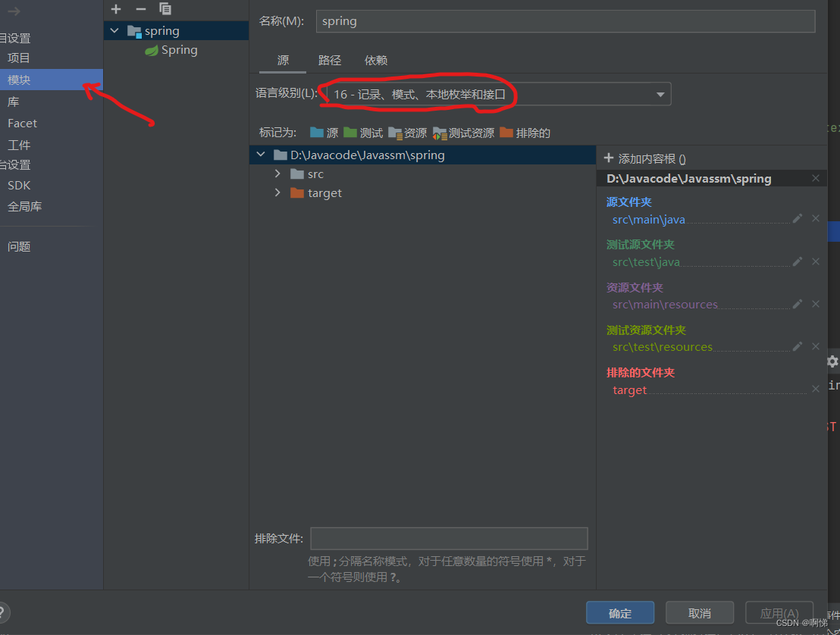Collapse the spring module node
Screen dimensions: 840x635
pyautogui.click(x=114, y=30)
